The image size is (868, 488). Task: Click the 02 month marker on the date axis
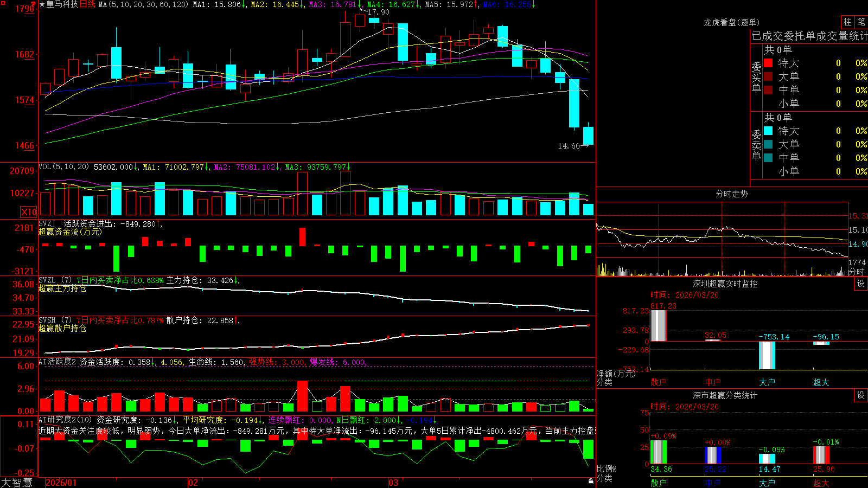click(x=193, y=483)
